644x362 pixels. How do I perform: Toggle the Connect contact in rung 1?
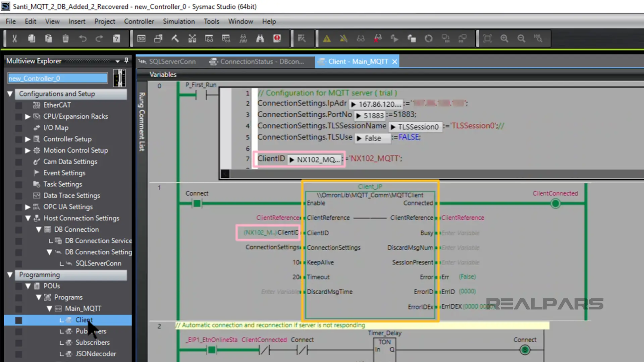pyautogui.click(x=197, y=203)
